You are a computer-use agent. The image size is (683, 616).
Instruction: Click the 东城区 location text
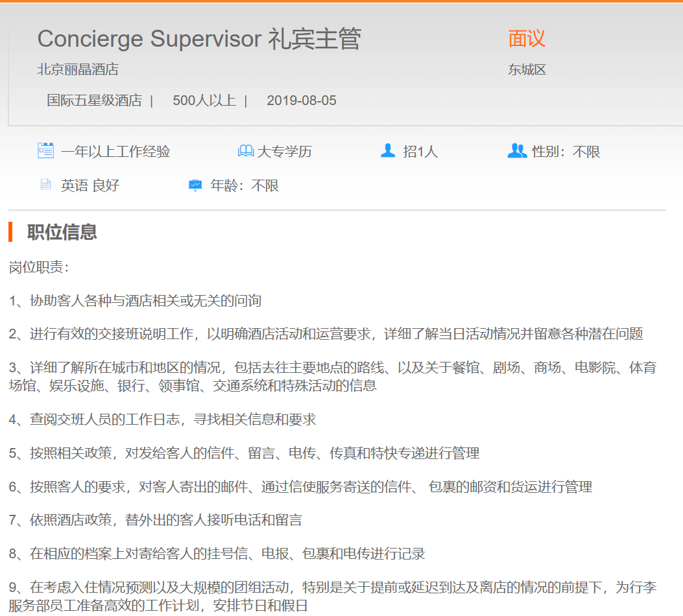point(527,69)
